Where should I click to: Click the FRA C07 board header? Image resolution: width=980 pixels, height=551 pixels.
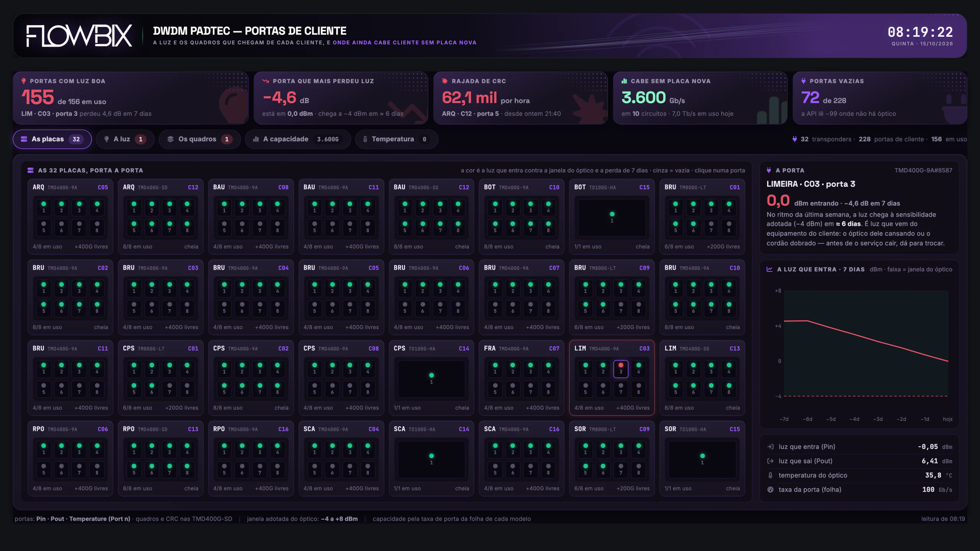pos(521,349)
